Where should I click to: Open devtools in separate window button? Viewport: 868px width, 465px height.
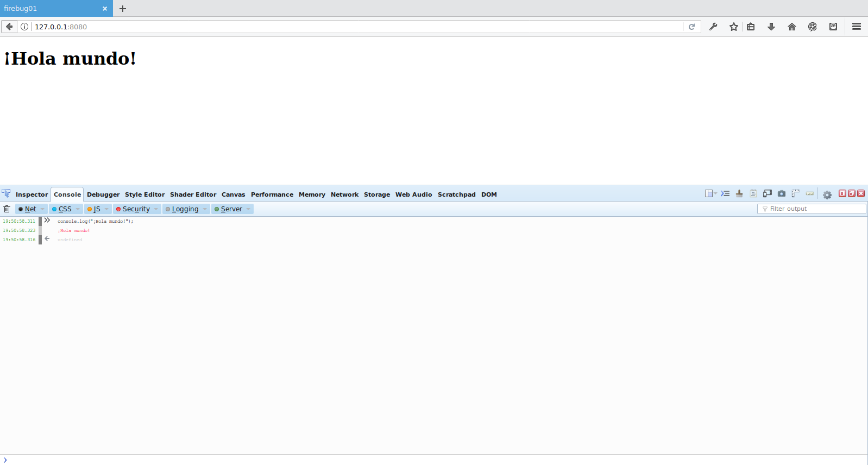(x=852, y=193)
